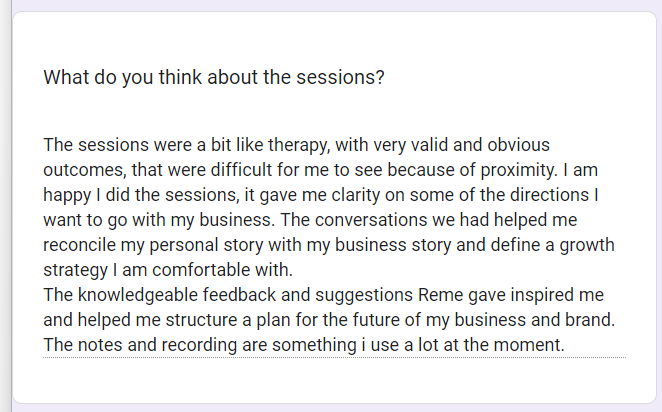The image size is (662, 412).
Task: Click the first line starting 'The sessions were'
Action: click(x=296, y=145)
